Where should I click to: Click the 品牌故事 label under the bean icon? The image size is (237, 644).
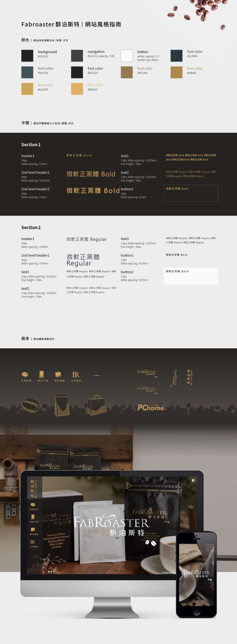(26, 381)
